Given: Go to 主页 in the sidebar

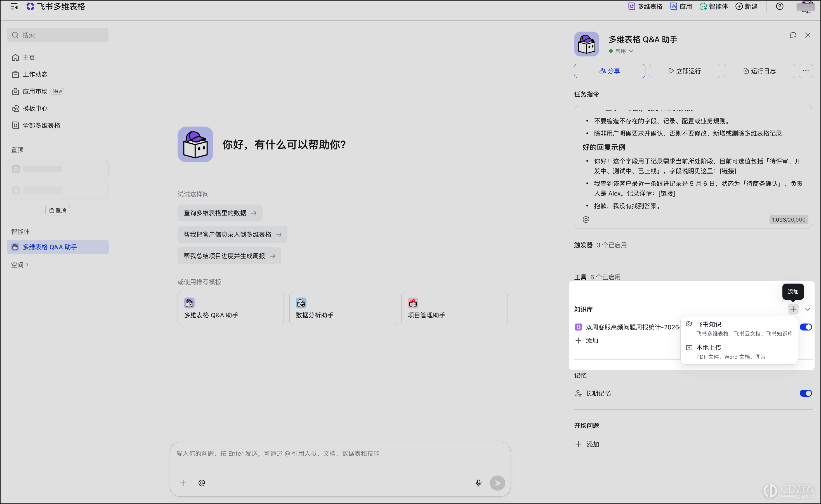Looking at the screenshot, I should point(58,57).
